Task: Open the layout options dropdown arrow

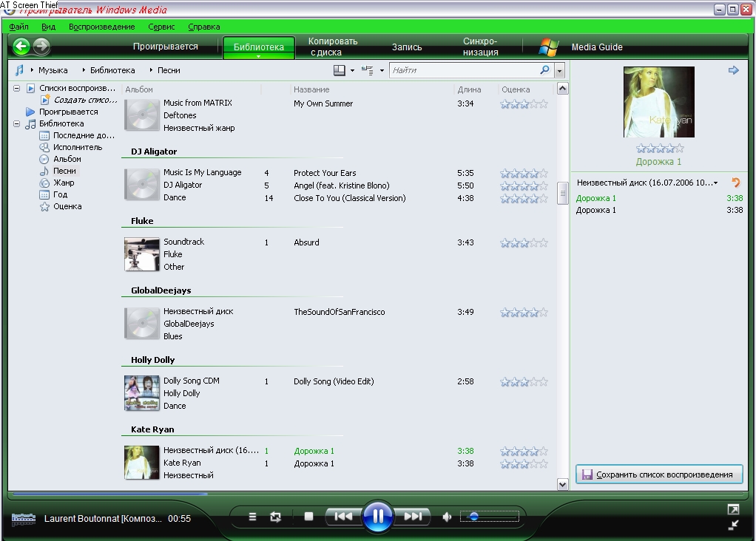Action: (352, 71)
